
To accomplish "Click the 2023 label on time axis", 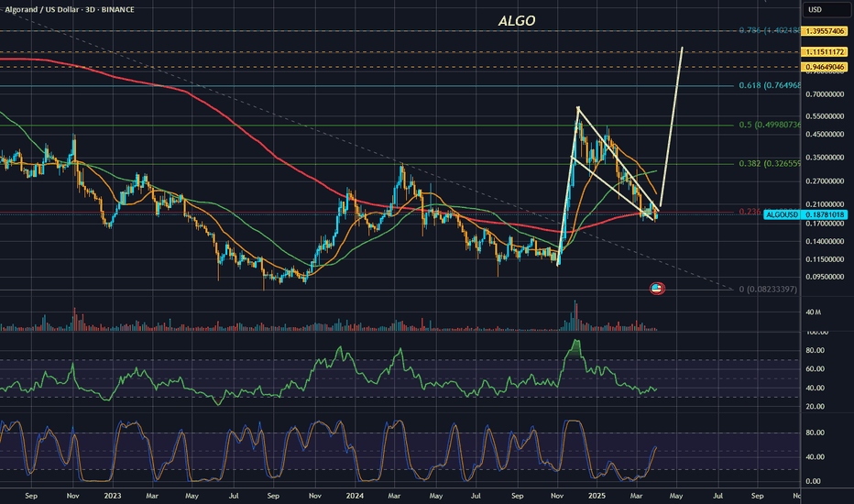I will [112, 496].
